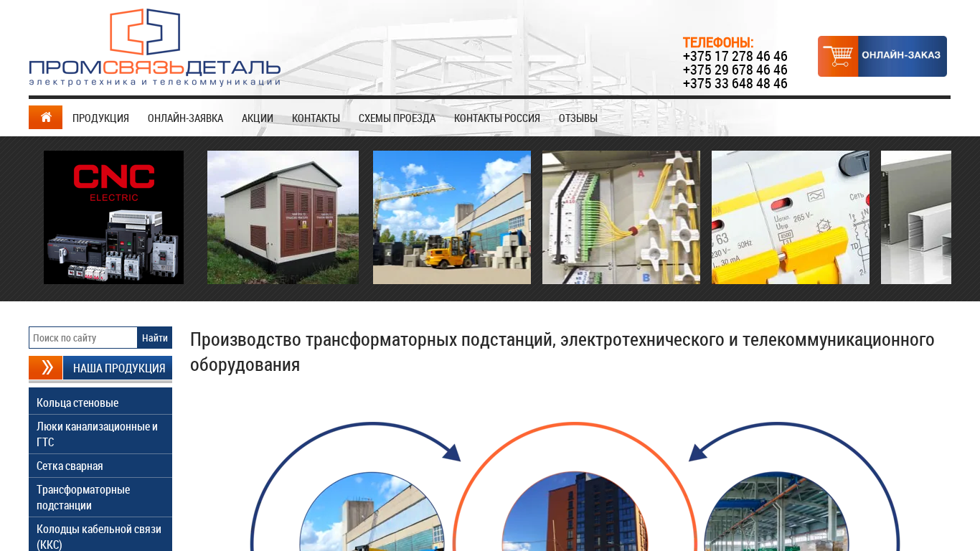
Task: Open the yellow forklift factory photo
Action: point(452,217)
